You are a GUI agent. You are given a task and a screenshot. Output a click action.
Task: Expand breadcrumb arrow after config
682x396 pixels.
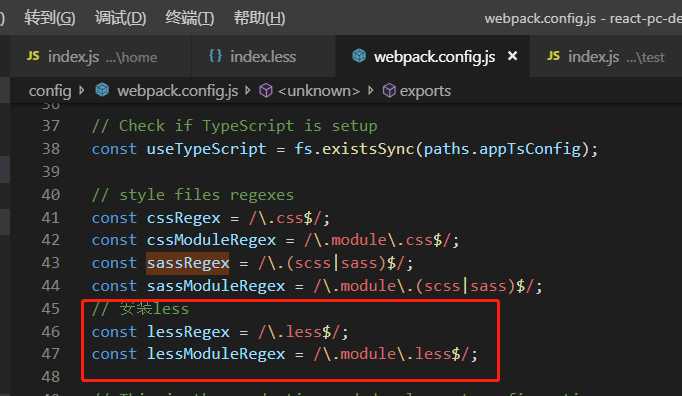tap(81, 91)
